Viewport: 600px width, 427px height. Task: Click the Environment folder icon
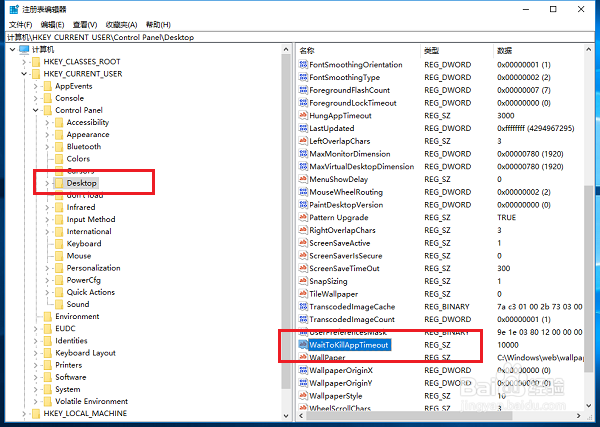tap(47, 316)
